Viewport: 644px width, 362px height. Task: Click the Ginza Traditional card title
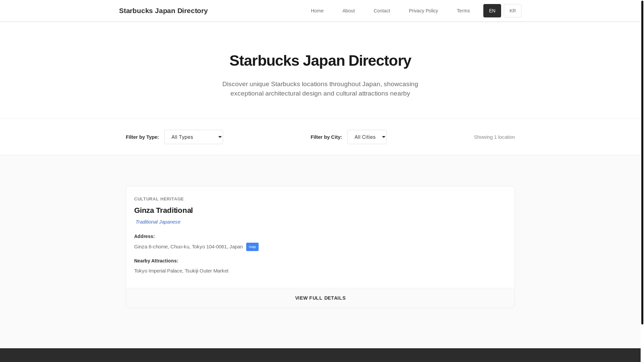point(163,210)
